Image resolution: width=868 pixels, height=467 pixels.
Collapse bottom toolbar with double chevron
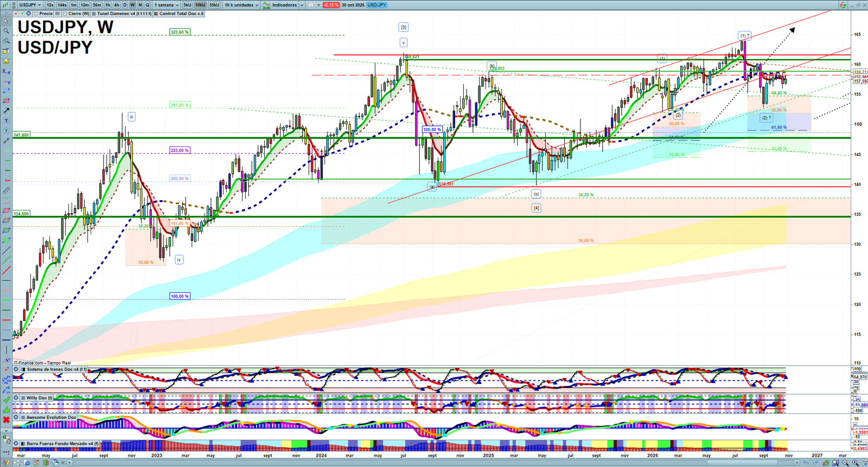click(x=63, y=463)
